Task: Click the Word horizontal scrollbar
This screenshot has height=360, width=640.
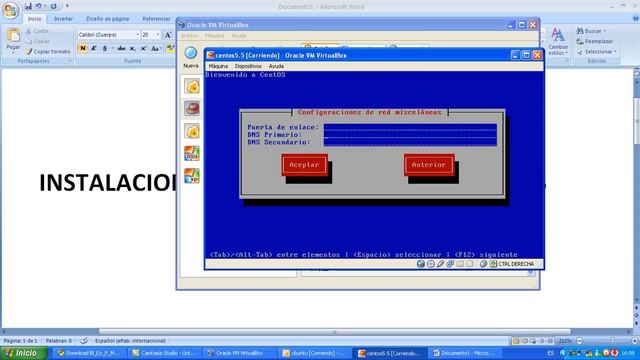Action: [x=334, y=332]
